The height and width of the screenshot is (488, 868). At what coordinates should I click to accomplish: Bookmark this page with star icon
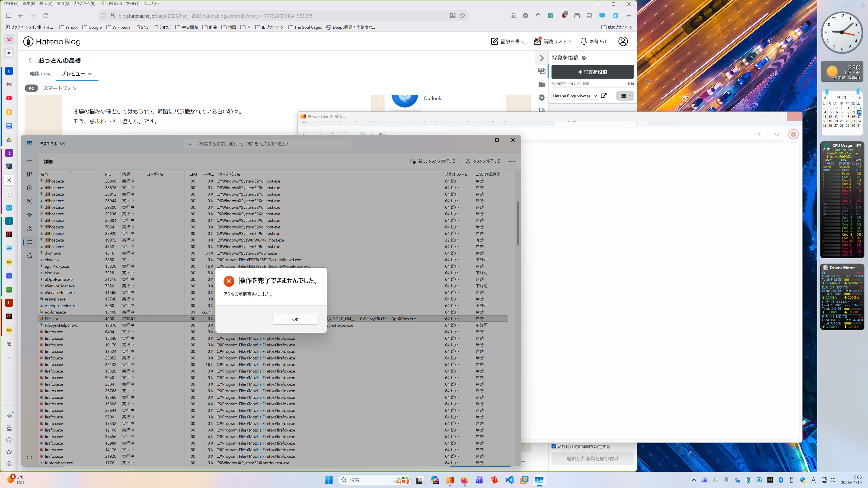point(462,16)
